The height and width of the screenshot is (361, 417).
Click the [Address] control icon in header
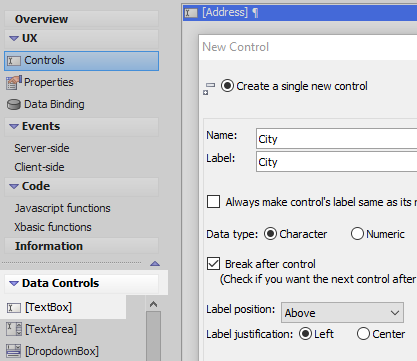[x=191, y=13]
